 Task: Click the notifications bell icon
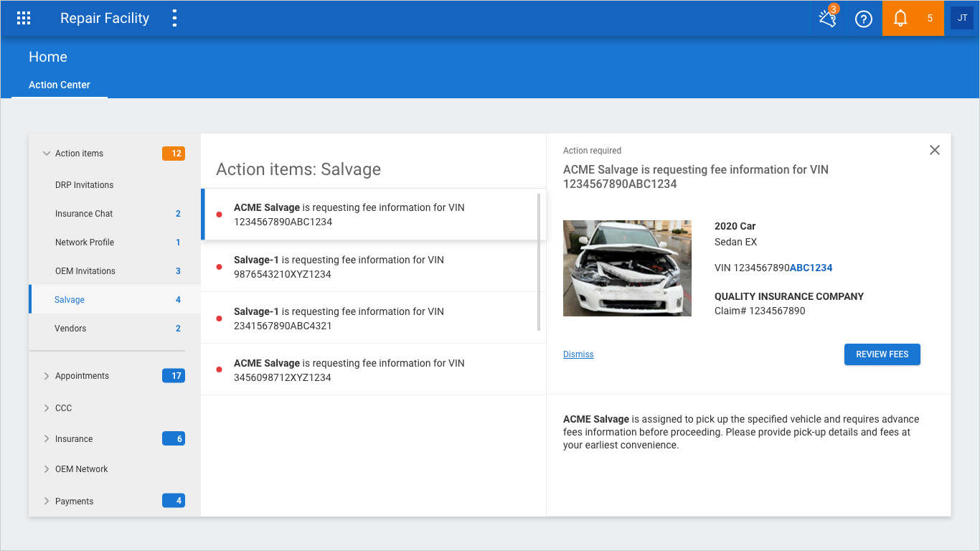coord(900,19)
